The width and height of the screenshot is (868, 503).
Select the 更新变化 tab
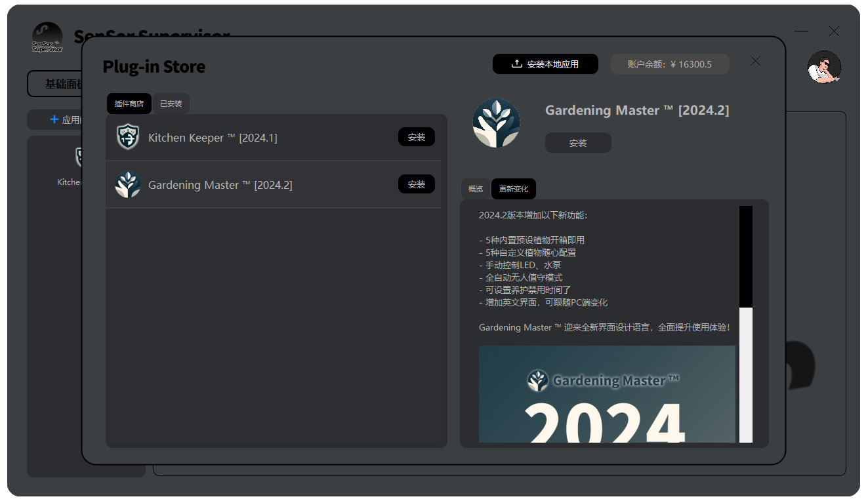514,189
